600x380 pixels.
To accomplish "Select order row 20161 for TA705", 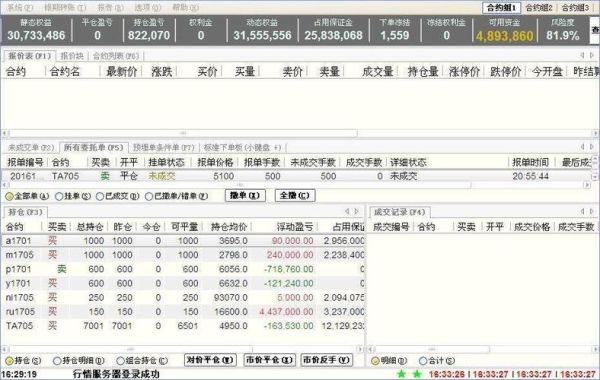I will pos(297,176).
